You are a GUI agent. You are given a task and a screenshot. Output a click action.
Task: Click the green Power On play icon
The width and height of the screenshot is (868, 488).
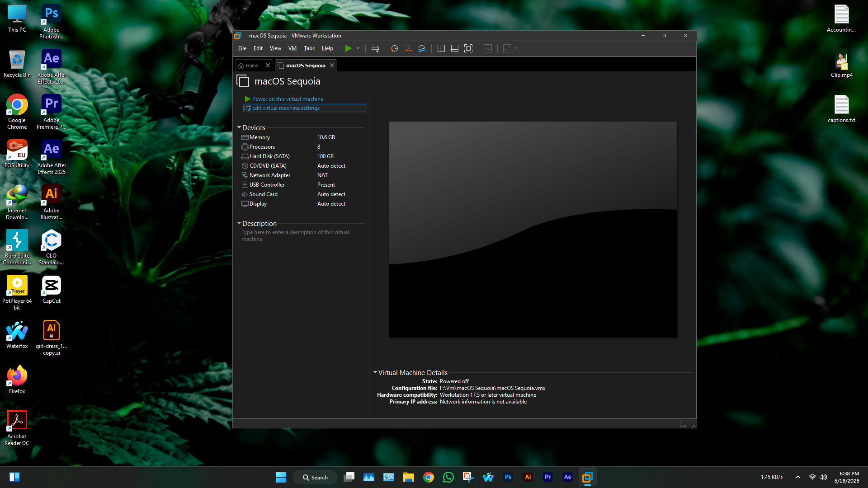point(348,48)
